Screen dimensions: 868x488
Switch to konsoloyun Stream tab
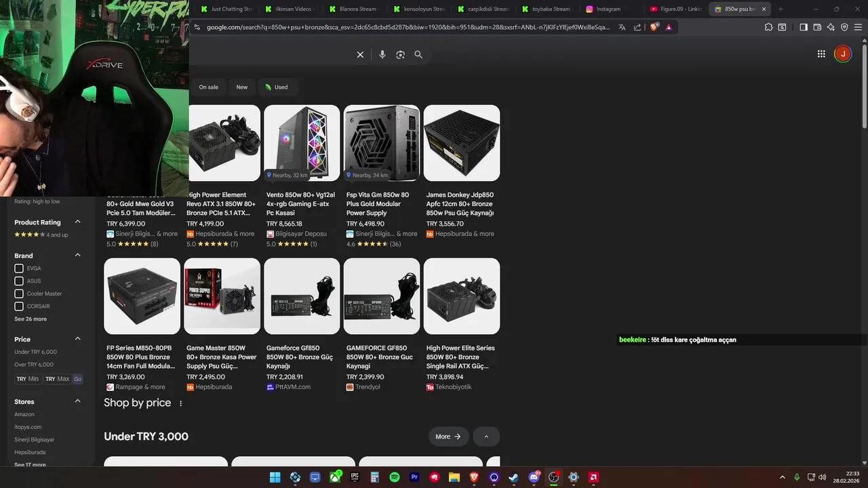click(x=418, y=9)
